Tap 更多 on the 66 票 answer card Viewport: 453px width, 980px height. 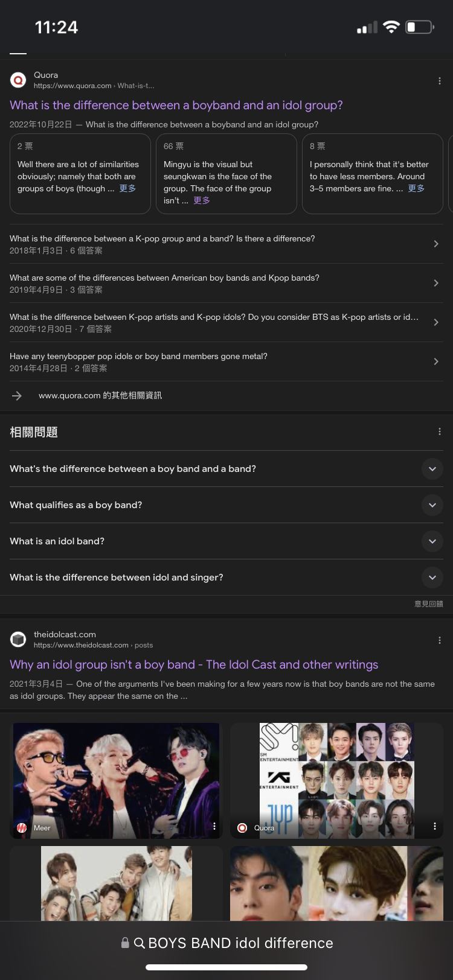202,200
